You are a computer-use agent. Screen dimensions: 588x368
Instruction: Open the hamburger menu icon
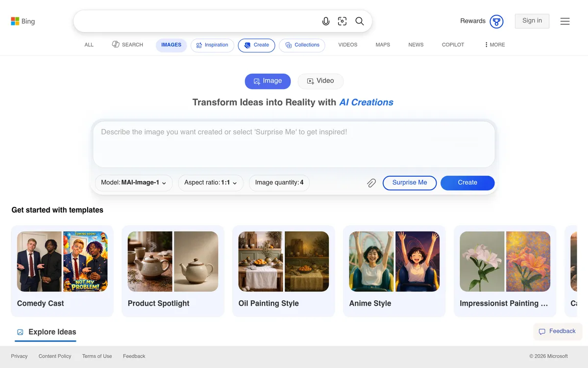[x=565, y=21]
